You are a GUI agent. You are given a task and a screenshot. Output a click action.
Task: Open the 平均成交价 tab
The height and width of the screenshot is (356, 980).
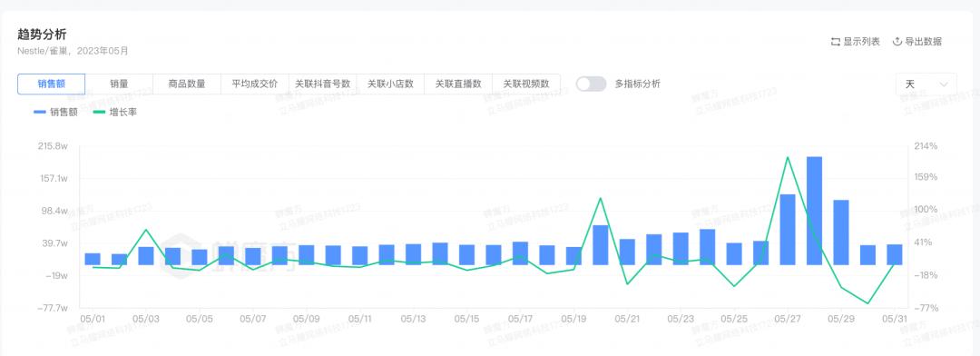pos(255,84)
